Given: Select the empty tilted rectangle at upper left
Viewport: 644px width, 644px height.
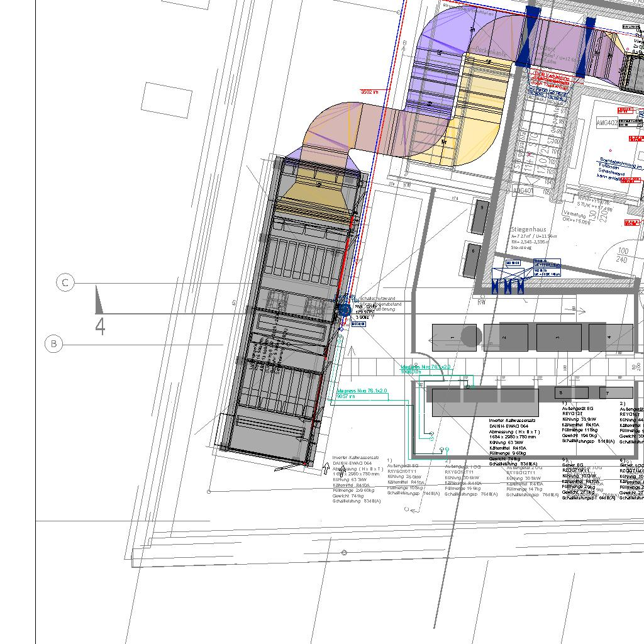Looking at the screenshot, I should (167, 100).
